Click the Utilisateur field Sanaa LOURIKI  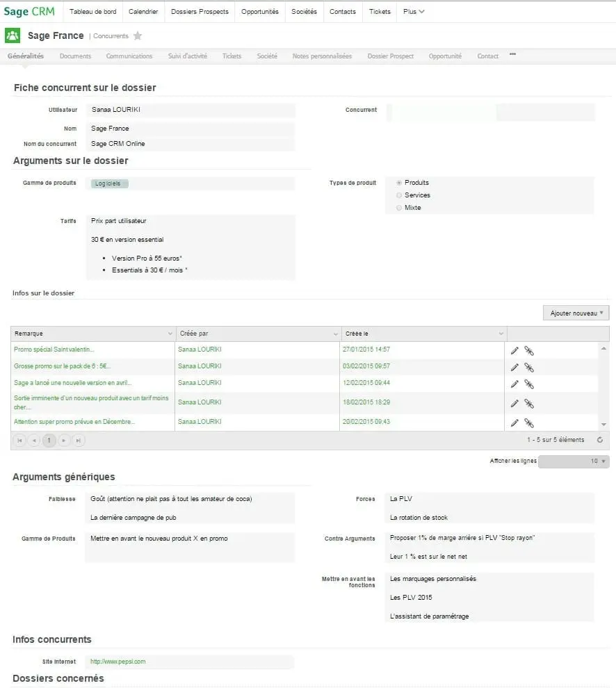tap(191, 110)
